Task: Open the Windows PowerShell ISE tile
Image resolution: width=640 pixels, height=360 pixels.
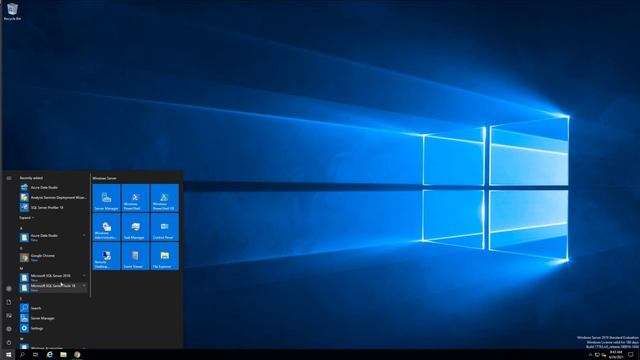Action: 164,198
